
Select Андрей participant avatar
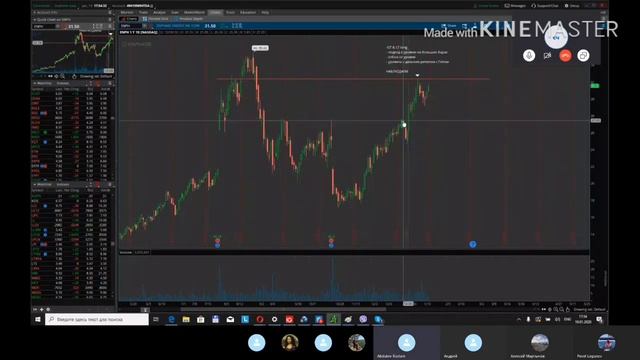473,342
